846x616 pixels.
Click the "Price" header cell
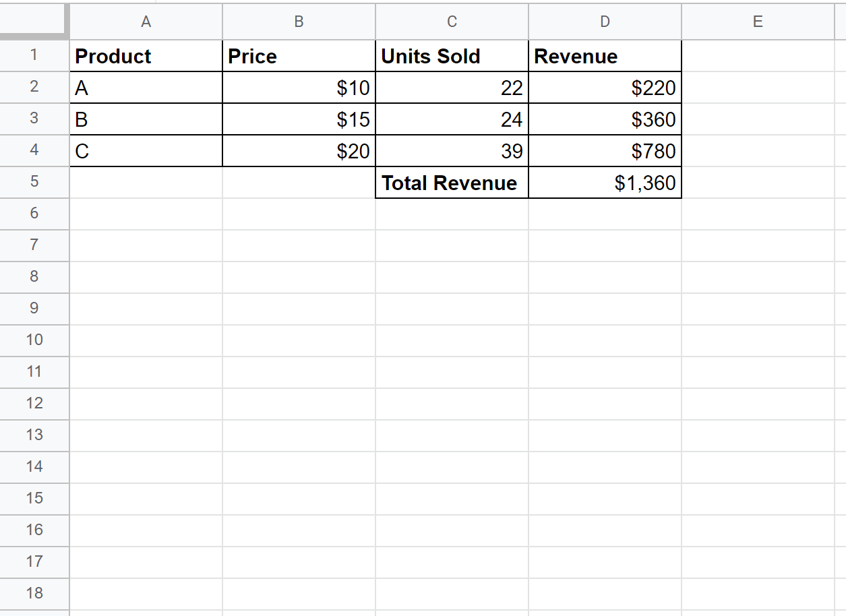coord(299,56)
